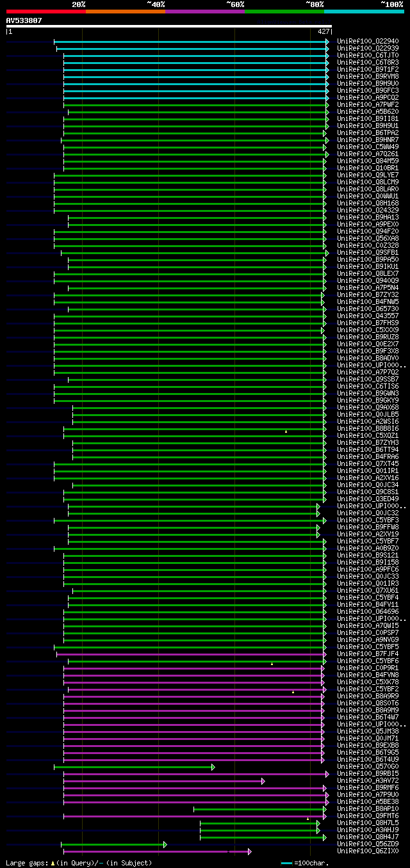Select the UniRef100_B7ZY32 label
The height and width of the screenshot is (868, 410).
368,294
